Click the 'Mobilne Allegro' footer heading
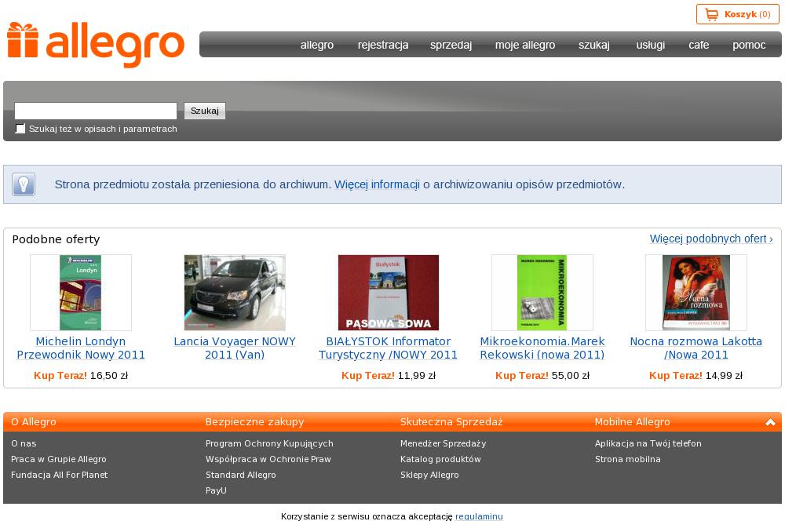This screenshot has height=532, width=785. 632,422
